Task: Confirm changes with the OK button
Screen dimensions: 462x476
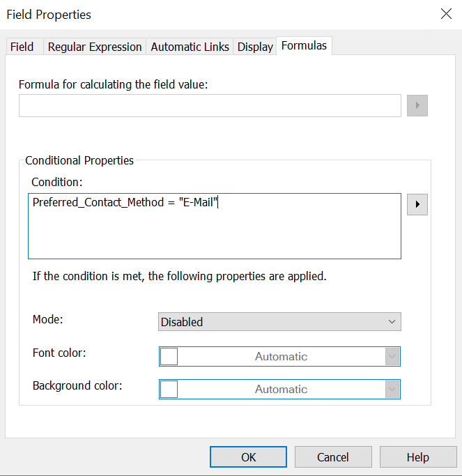Action: (249, 457)
